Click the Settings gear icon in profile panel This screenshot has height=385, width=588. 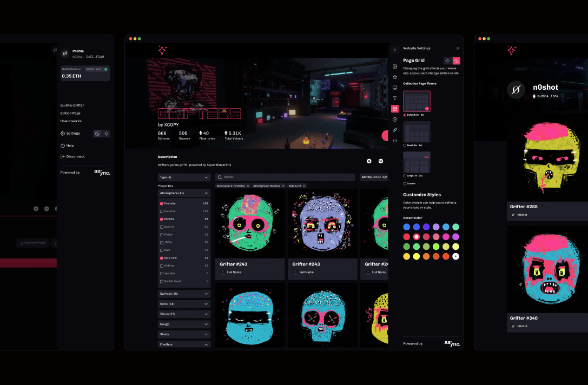pos(63,134)
